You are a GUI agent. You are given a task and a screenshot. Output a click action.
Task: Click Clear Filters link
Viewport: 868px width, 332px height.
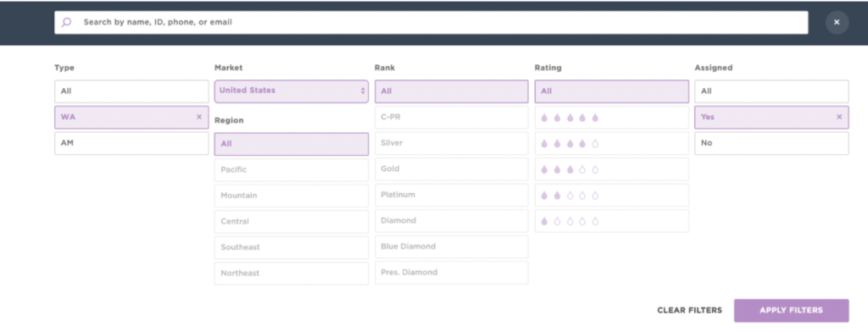click(690, 311)
